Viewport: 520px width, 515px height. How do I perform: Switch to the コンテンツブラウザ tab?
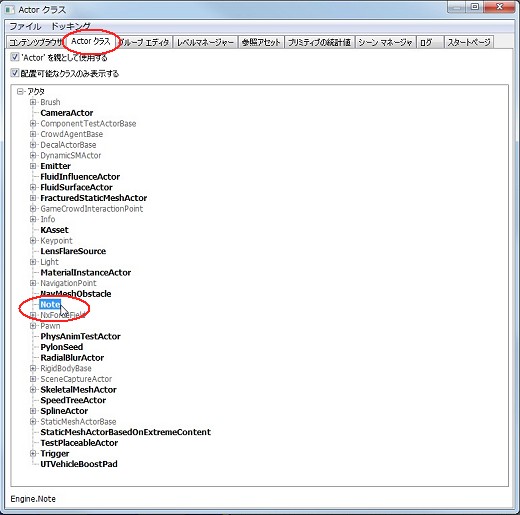(35, 42)
